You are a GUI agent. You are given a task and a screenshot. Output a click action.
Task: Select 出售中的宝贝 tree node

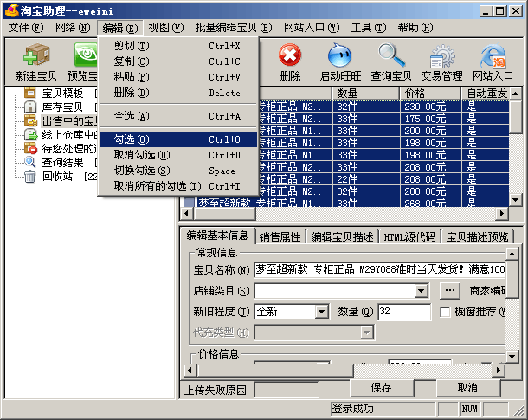point(69,120)
